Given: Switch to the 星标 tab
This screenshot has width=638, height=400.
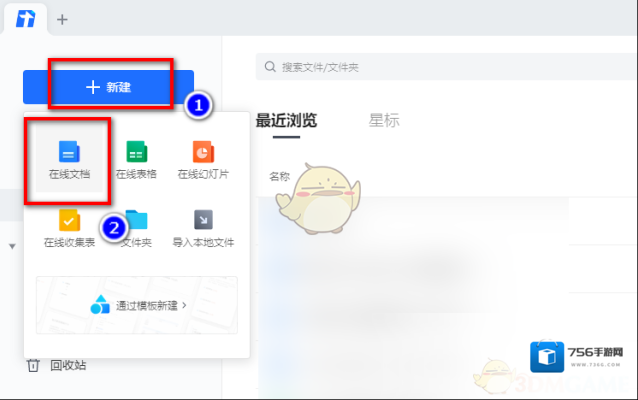Looking at the screenshot, I should pos(384,120).
